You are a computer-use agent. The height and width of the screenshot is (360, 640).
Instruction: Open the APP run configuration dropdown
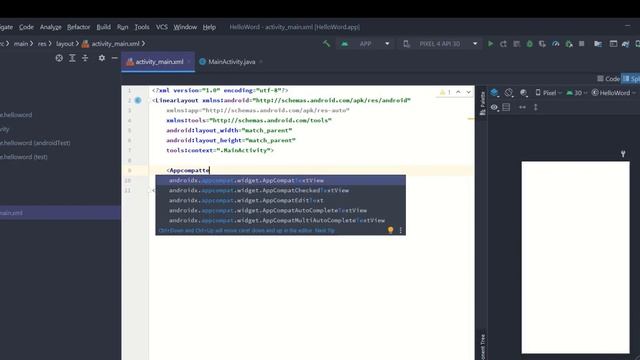pyautogui.click(x=365, y=44)
